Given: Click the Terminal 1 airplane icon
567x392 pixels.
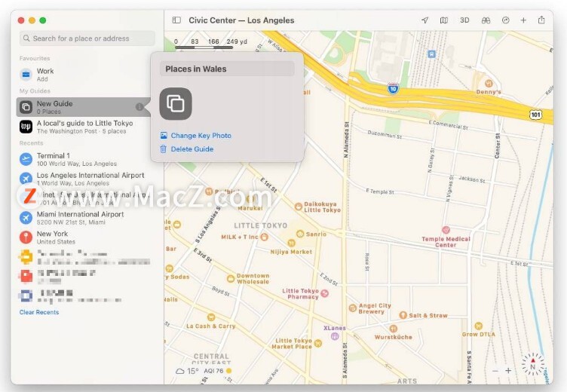Looking at the screenshot, I should tap(26, 159).
